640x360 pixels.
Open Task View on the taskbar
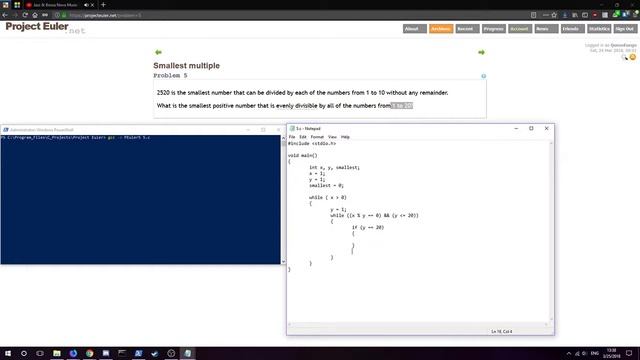40,353
